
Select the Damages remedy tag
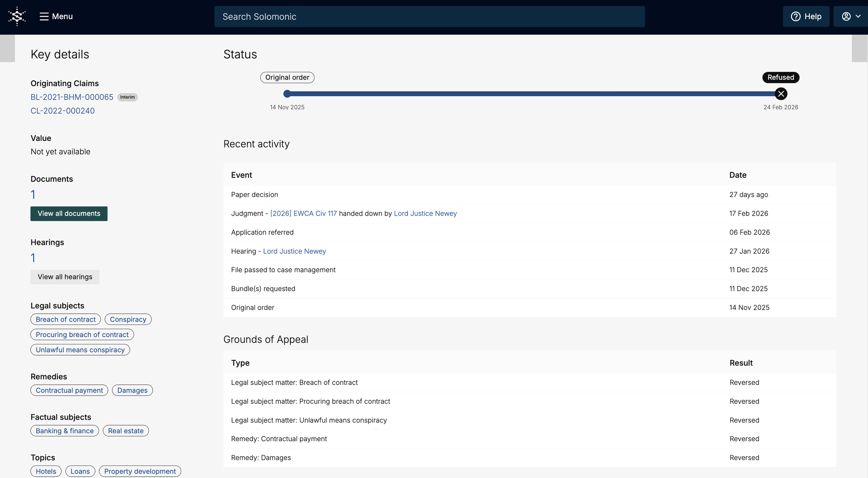[x=132, y=390]
